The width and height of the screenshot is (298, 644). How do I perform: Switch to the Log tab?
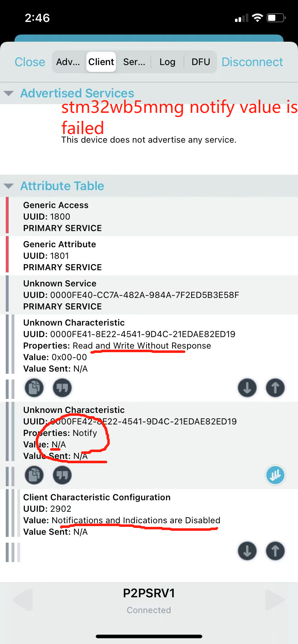point(167,62)
